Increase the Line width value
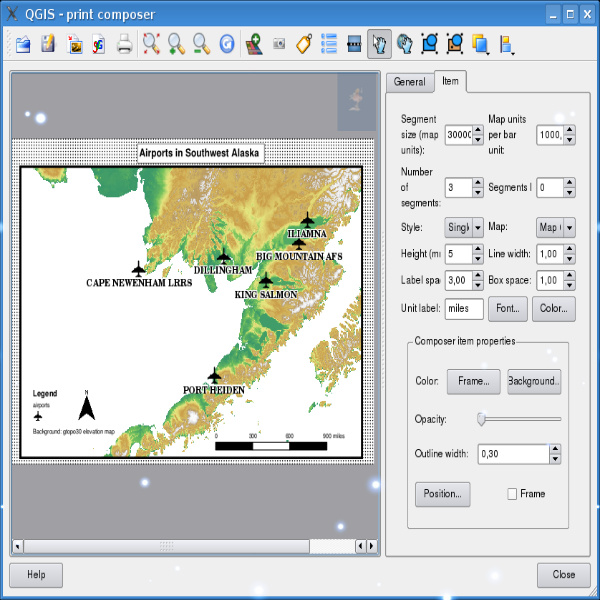Image resolution: width=600 pixels, height=600 pixels. pyautogui.click(x=570, y=249)
